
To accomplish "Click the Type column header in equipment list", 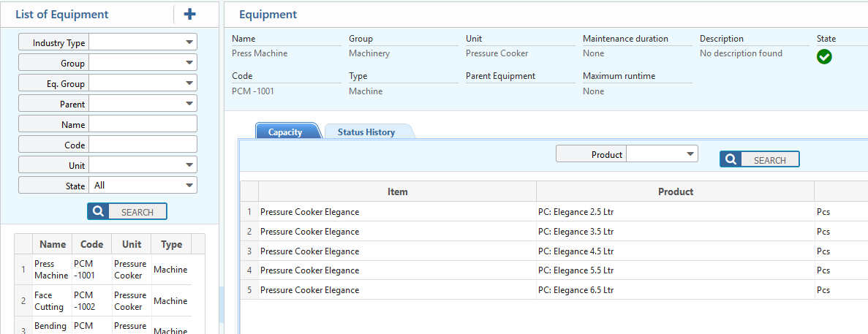I will [171, 244].
